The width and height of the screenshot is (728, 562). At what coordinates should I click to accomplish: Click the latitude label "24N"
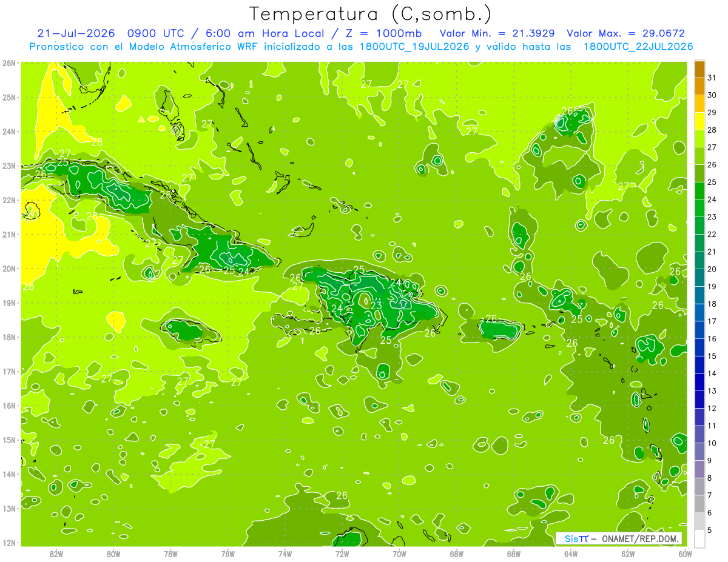pyautogui.click(x=9, y=132)
